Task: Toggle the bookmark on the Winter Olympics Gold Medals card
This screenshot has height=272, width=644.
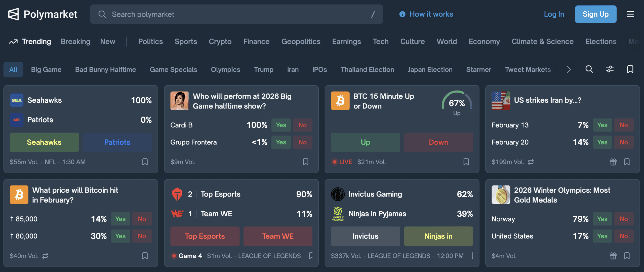Action: (627, 256)
